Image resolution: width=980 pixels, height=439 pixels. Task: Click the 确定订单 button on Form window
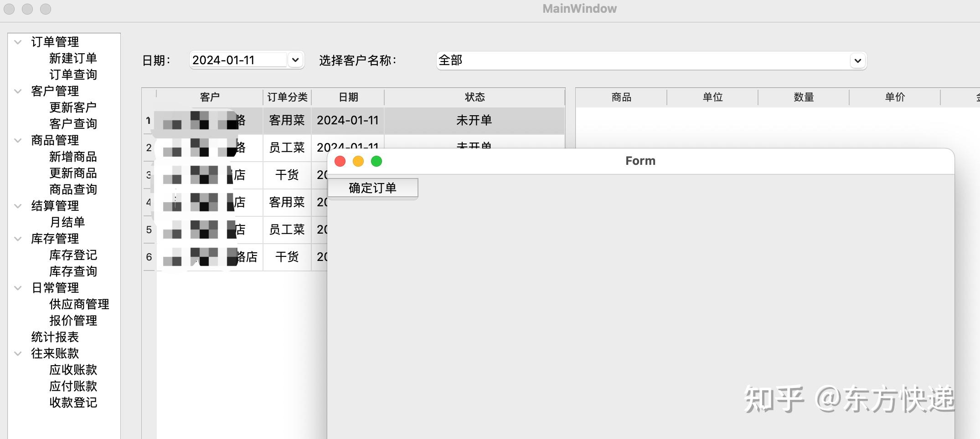point(372,188)
